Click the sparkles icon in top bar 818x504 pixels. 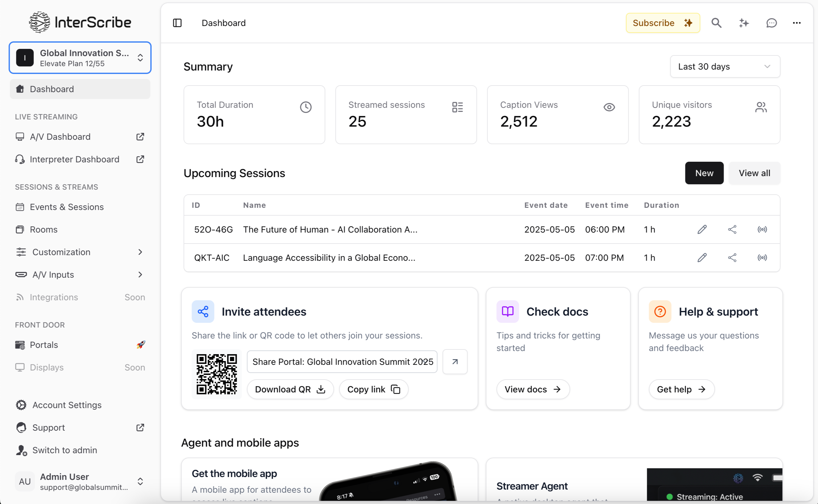tap(744, 23)
